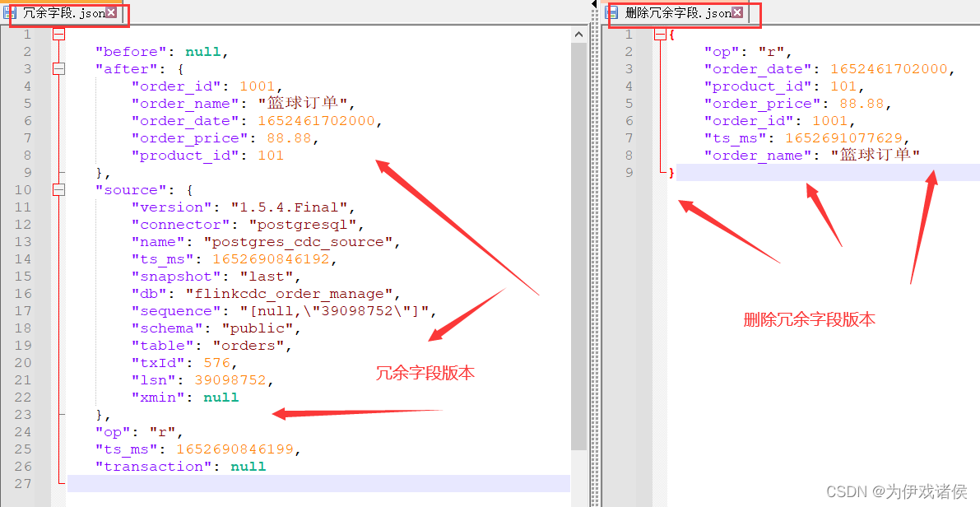The height and width of the screenshot is (507, 980).
Task: Click the "order_name" line in left pane
Action: 243,104
